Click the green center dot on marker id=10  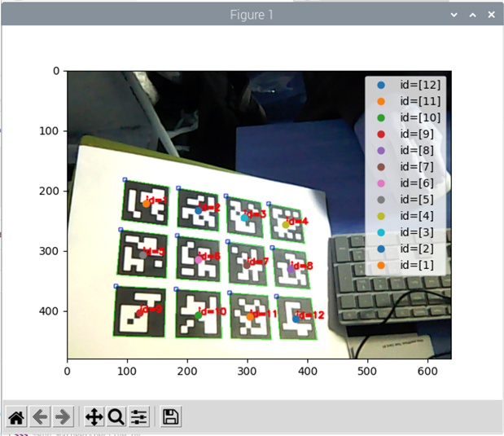(x=199, y=315)
